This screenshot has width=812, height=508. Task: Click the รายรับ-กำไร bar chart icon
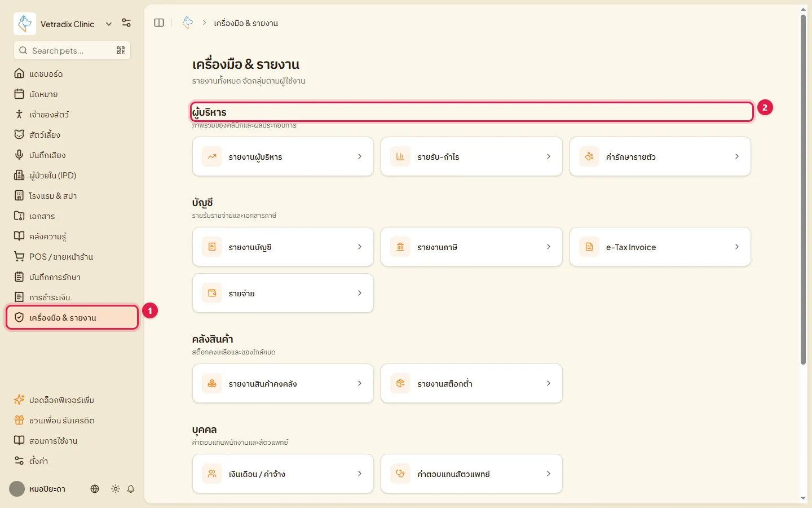coord(400,156)
